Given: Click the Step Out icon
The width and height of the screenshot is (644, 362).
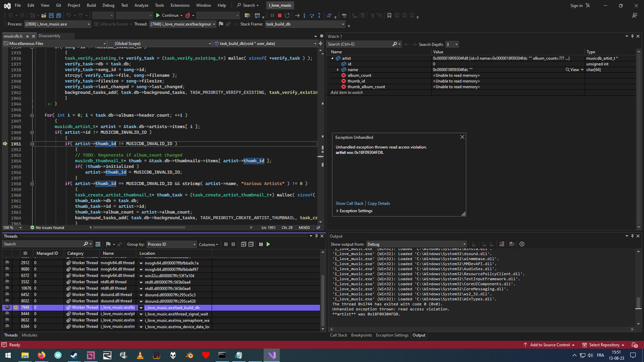Looking at the screenshot, I should 319,15.
